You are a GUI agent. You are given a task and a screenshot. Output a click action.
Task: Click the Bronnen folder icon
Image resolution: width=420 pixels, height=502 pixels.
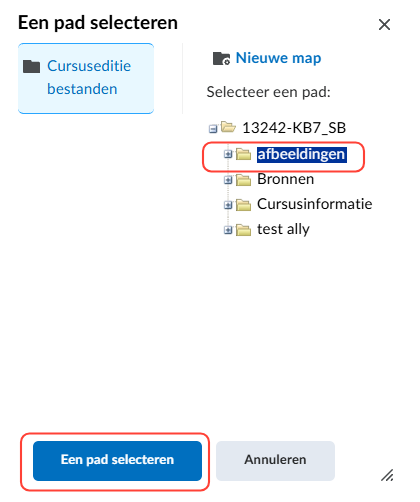(243, 180)
